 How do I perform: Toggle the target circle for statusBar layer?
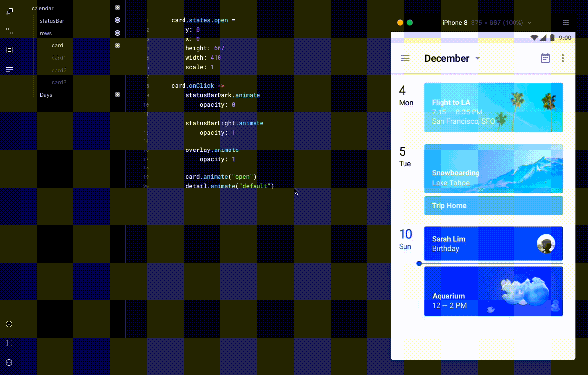[x=117, y=20]
